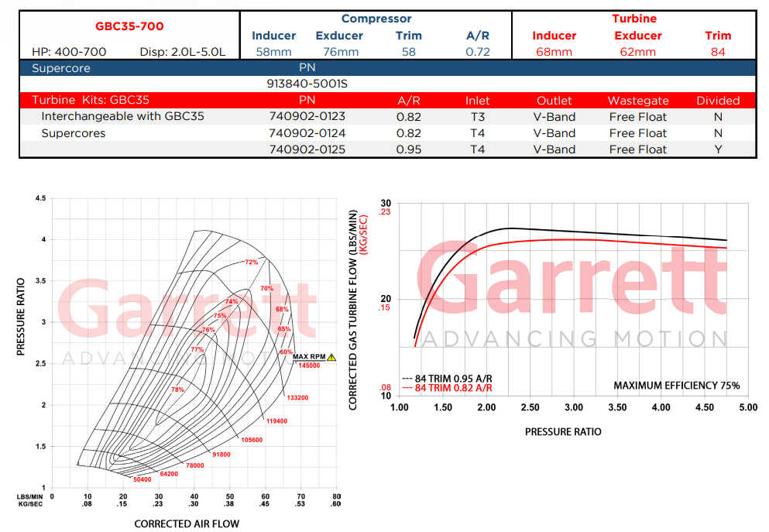The width and height of the screenshot is (769, 532).
Task: Click the 105600 speed line label
Action: click(252, 440)
